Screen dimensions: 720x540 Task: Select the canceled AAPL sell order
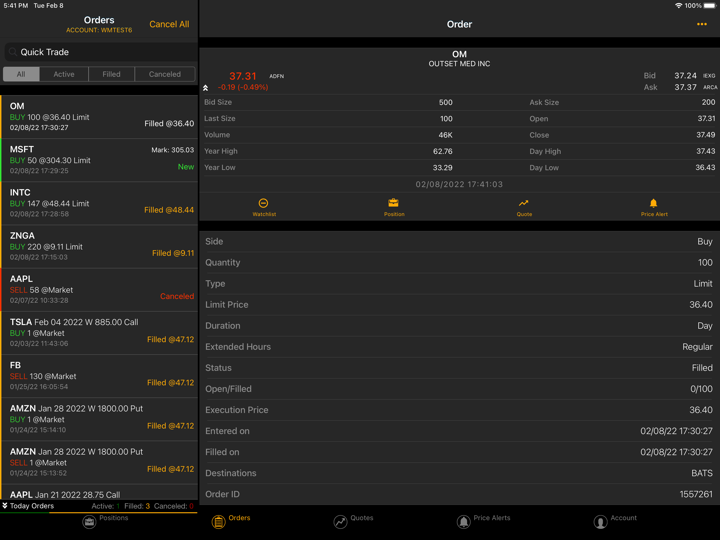99,289
